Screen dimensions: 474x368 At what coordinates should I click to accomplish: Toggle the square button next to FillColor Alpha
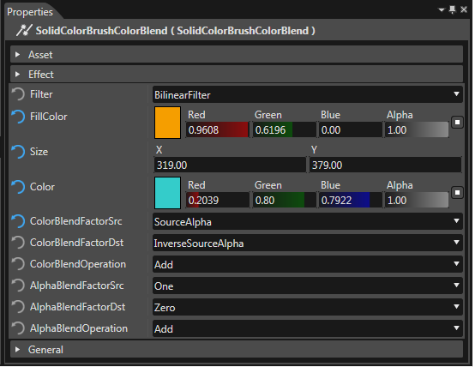tap(457, 122)
